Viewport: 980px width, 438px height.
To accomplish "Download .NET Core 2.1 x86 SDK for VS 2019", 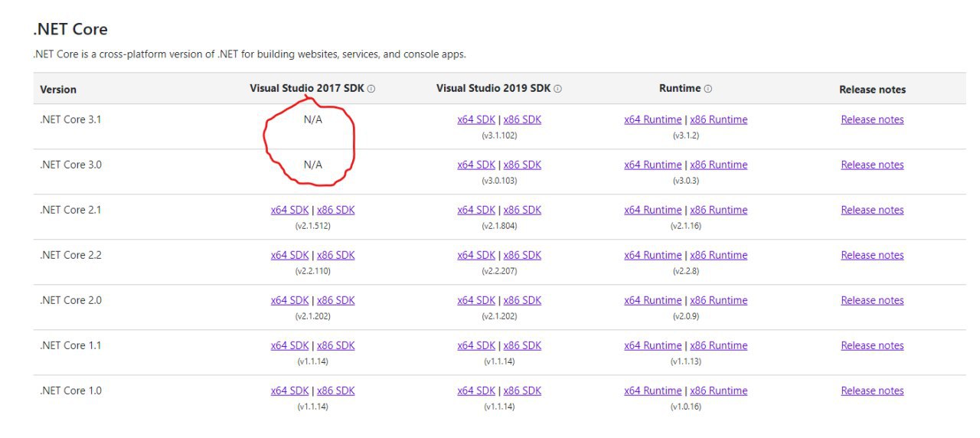I will click(x=523, y=210).
